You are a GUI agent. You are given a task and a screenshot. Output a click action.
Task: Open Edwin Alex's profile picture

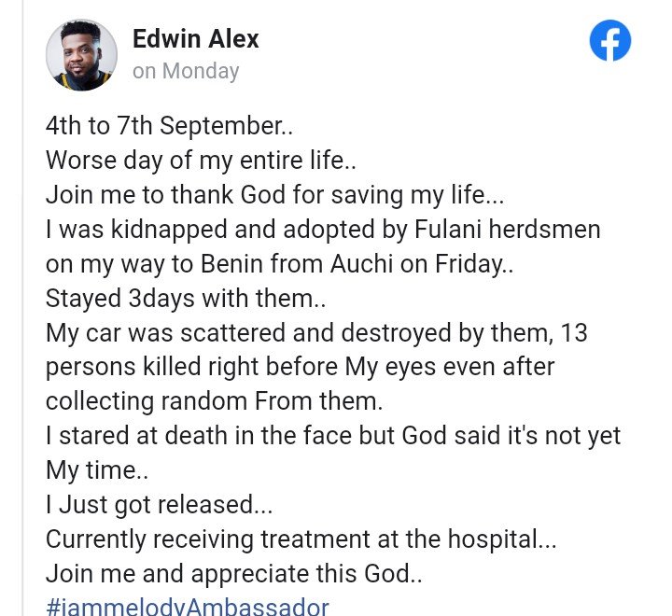click(81, 55)
